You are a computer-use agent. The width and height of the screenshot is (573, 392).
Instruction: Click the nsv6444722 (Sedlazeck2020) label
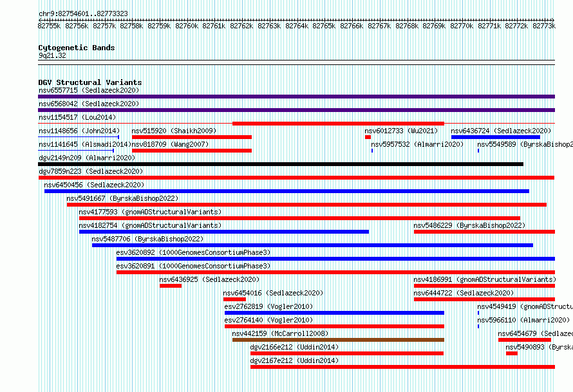tap(464, 293)
